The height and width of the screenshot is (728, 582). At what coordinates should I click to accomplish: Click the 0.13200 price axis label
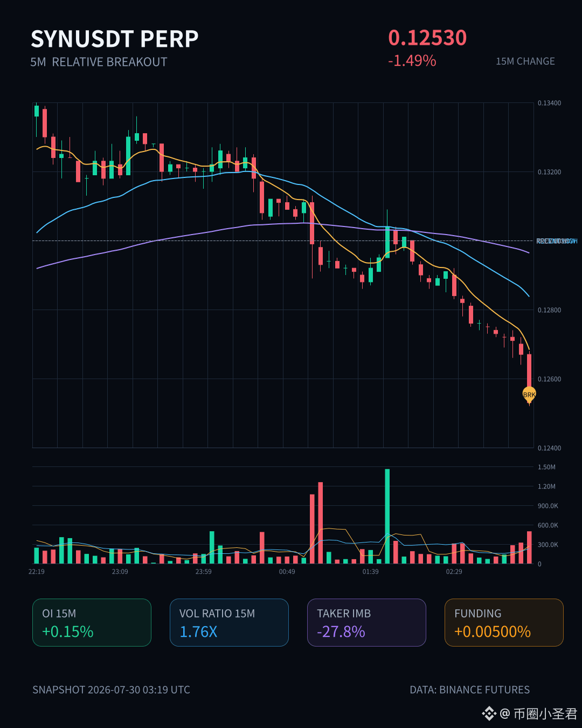click(x=549, y=172)
